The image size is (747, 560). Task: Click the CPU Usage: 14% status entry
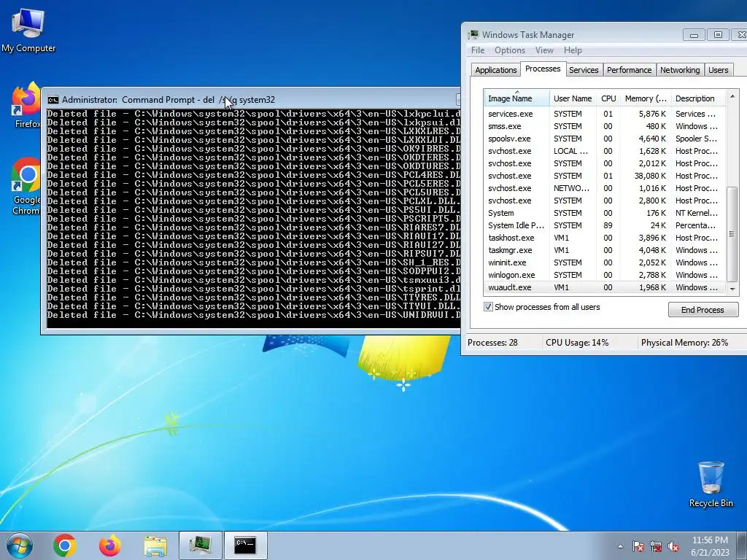click(577, 343)
